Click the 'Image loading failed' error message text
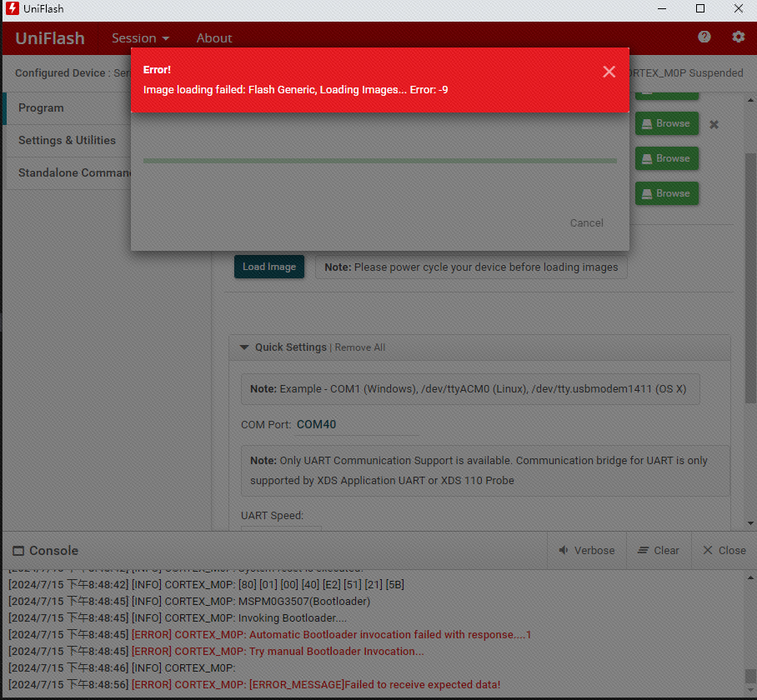Screen dimensions: 757x700 click(x=295, y=90)
